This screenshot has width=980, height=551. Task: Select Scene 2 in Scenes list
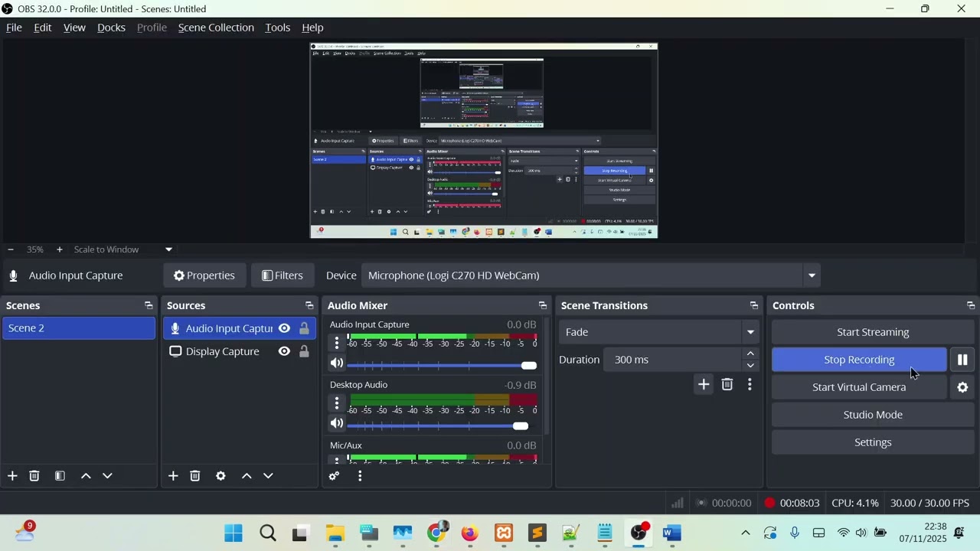78,328
